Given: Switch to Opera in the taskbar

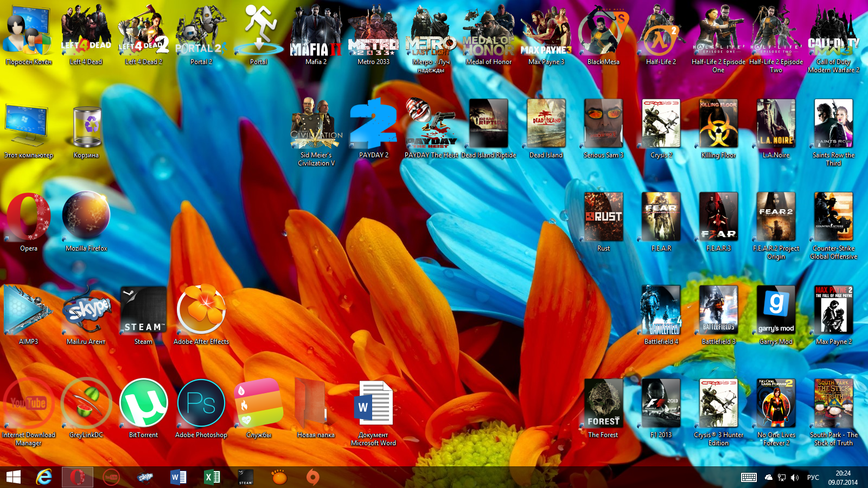Looking at the screenshot, I should pyautogui.click(x=78, y=477).
